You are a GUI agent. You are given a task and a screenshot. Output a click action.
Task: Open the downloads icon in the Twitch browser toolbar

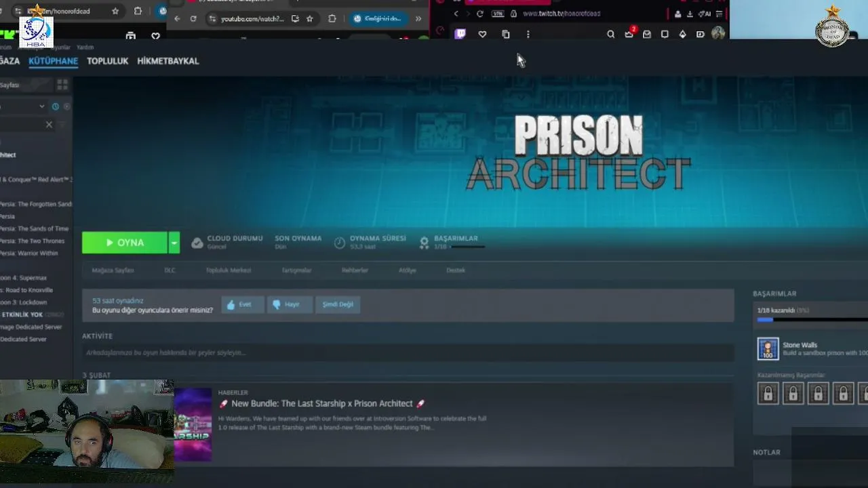point(690,14)
